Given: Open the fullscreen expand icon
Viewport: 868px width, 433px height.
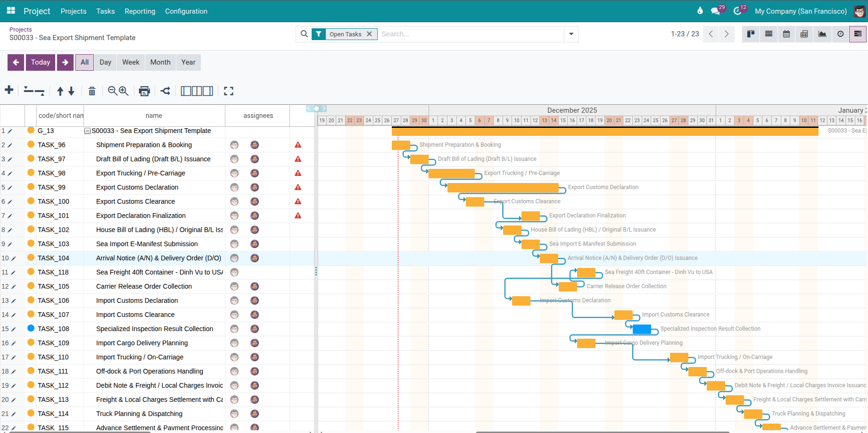Looking at the screenshot, I should click(229, 91).
